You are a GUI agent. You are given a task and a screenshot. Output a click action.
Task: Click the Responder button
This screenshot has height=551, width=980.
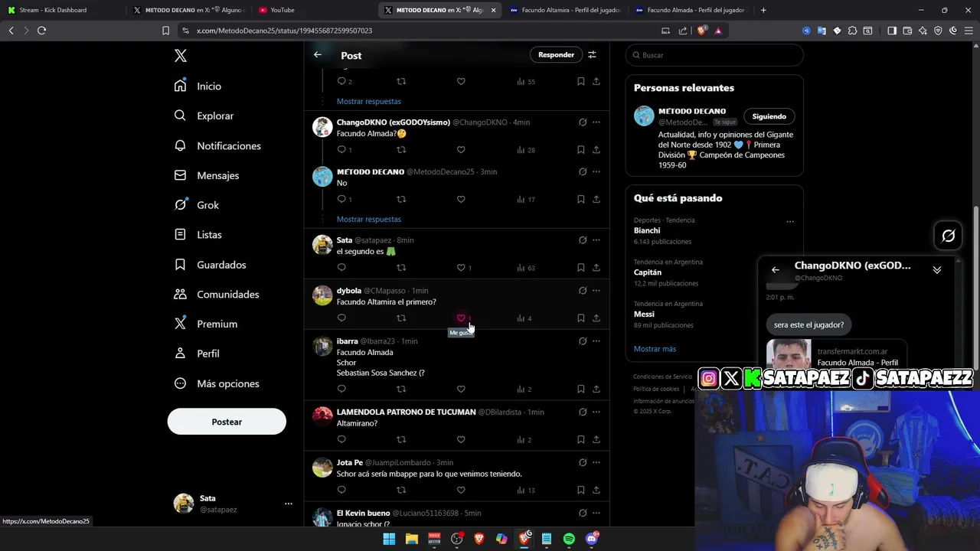pyautogui.click(x=556, y=55)
